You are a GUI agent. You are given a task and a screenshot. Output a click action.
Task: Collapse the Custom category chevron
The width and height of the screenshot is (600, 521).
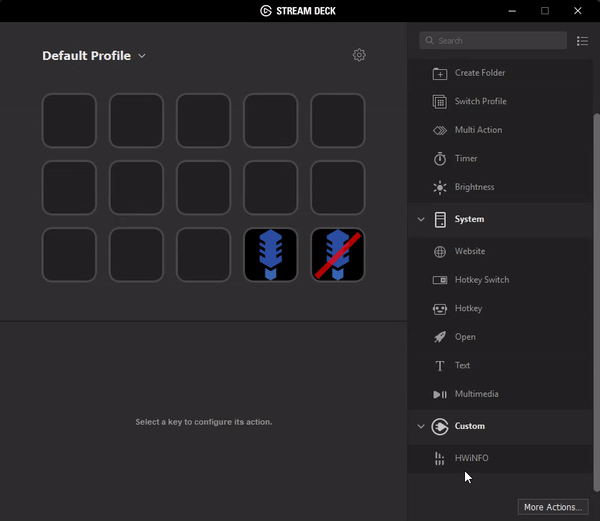click(x=421, y=426)
